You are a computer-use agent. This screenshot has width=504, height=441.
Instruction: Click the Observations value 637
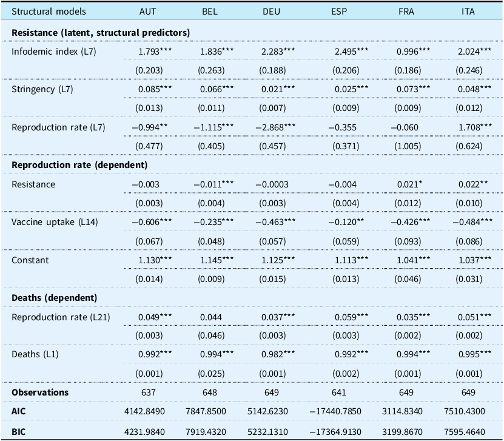tap(148, 392)
